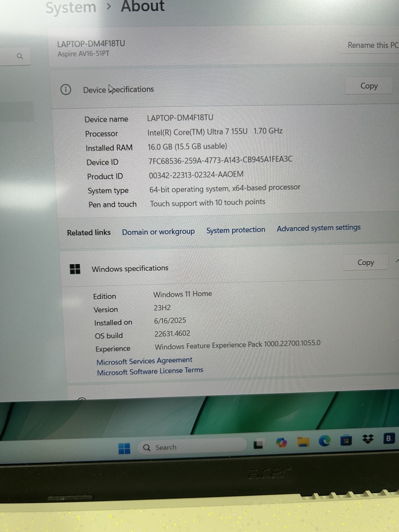Click the Settings search magnifier icon

pyautogui.click(x=20, y=56)
